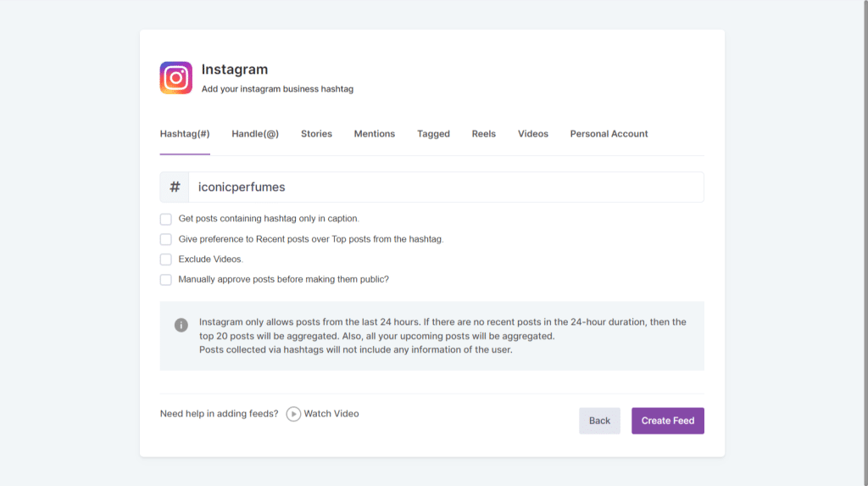Select the Hashtag(#) tab
Viewport: 868px width, 486px height.
point(185,134)
